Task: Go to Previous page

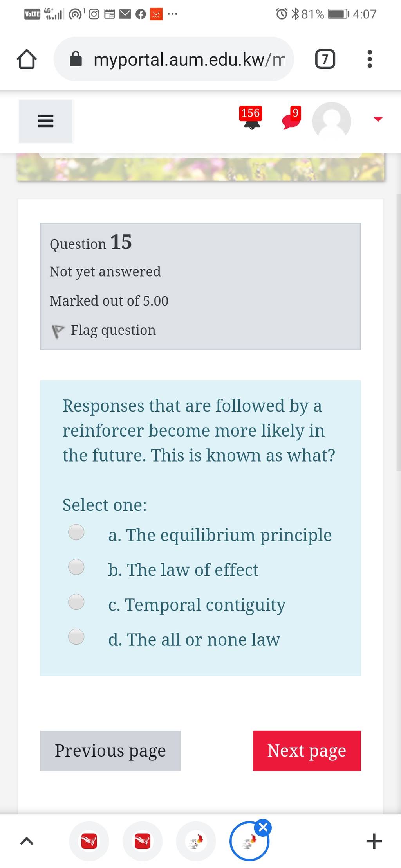Action: (x=110, y=751)
